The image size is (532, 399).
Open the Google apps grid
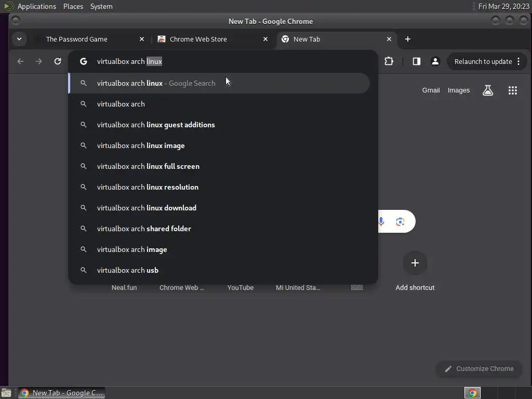click(513, 90)
